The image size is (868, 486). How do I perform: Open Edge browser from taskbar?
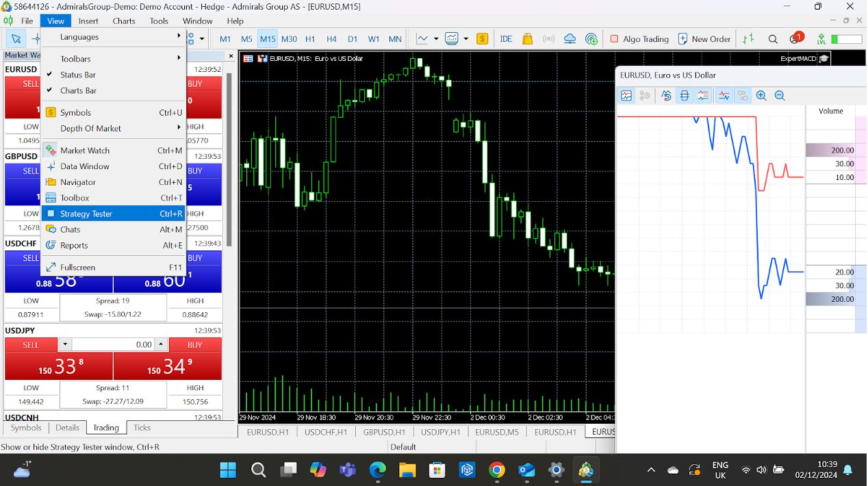(x=378, y=470)
